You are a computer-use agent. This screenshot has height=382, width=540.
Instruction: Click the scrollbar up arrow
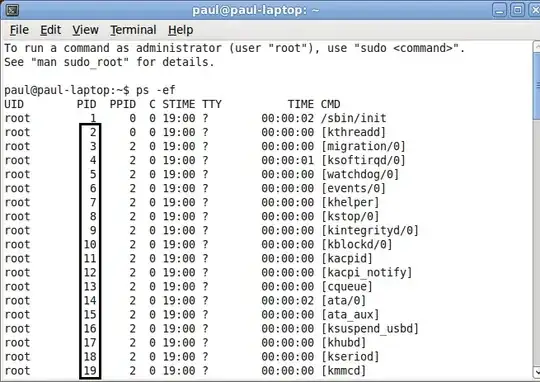537,47
